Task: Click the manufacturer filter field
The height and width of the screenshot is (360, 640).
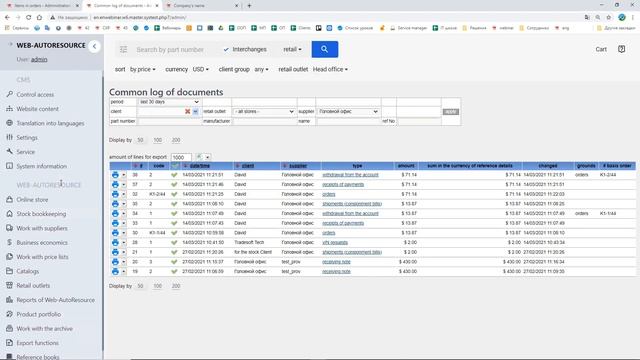Action: pyautogui.click(x=264, y=121)
